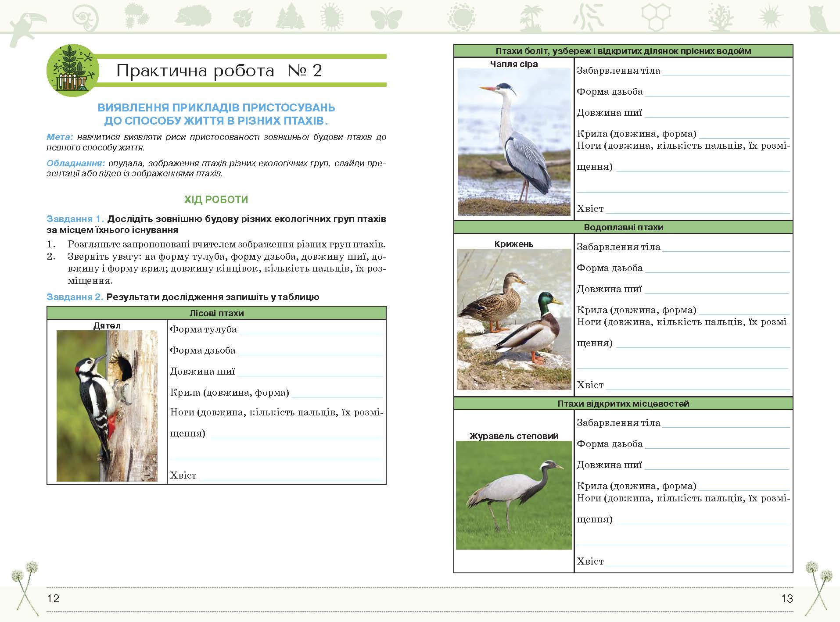
Task: Open the mallard ducks photo under Крижень
Action: pos(514,319)
